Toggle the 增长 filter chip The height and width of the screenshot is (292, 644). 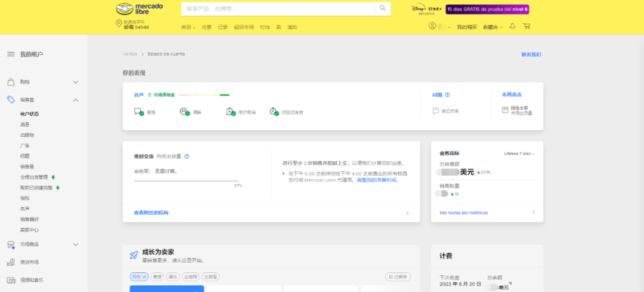[x=173, y=277]
